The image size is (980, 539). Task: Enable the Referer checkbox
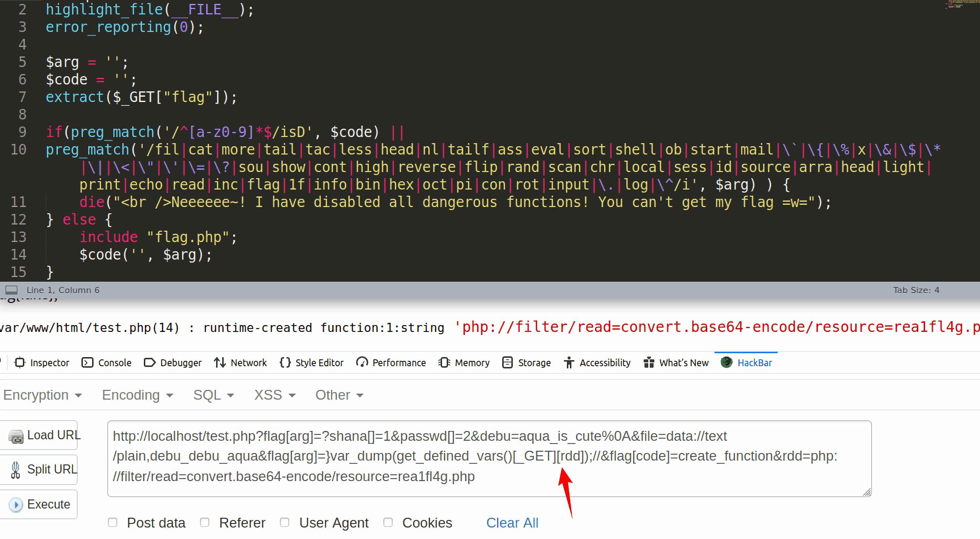point(205,522)
